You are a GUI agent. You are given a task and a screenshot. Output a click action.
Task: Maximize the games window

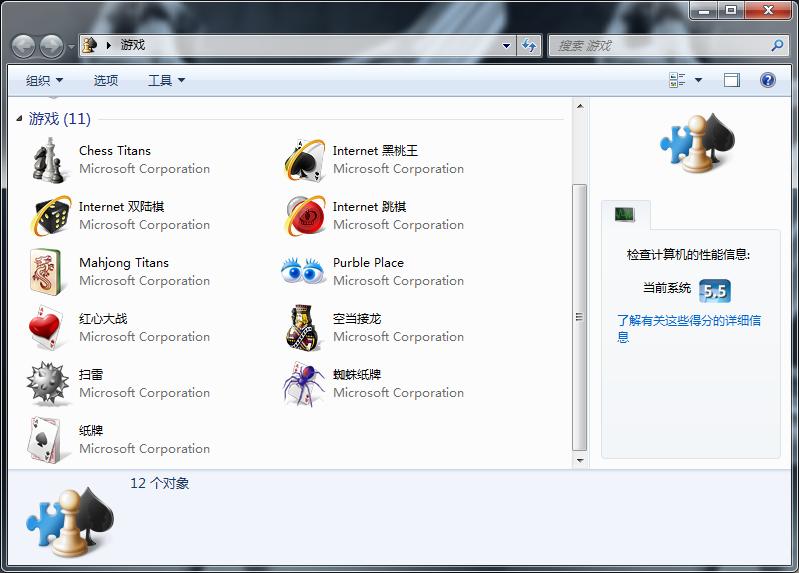[x=731, y=11]
